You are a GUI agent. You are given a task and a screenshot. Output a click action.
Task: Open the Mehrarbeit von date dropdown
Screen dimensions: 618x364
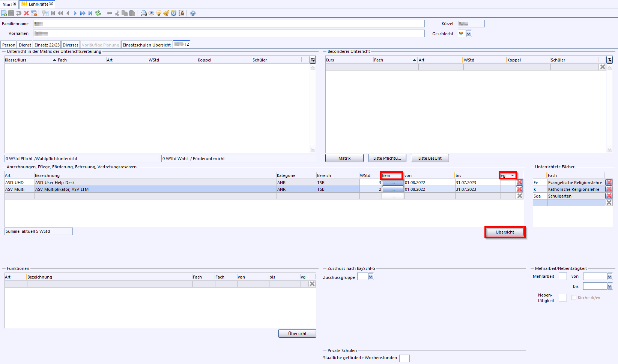click(x=610, y=277)
